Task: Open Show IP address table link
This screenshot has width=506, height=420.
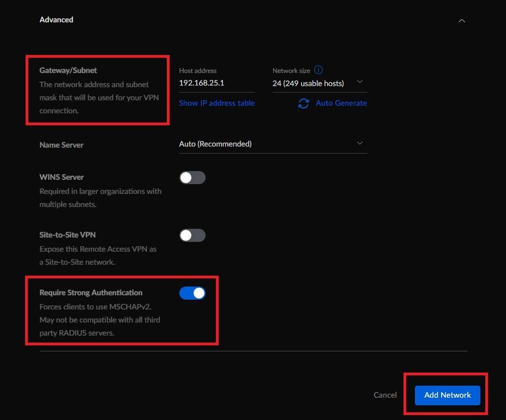Action: click(216, 103)
